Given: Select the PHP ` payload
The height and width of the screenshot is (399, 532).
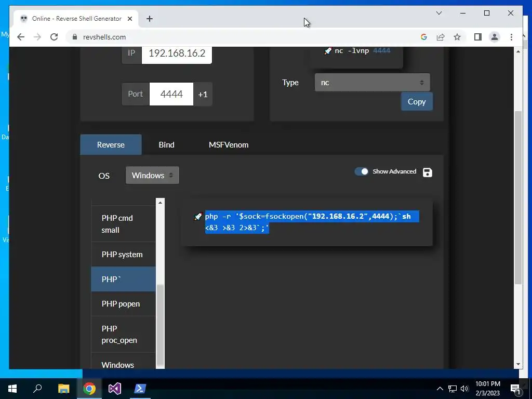Looking at the screenshot, I should pyautogui.click(x=124, y=279).
